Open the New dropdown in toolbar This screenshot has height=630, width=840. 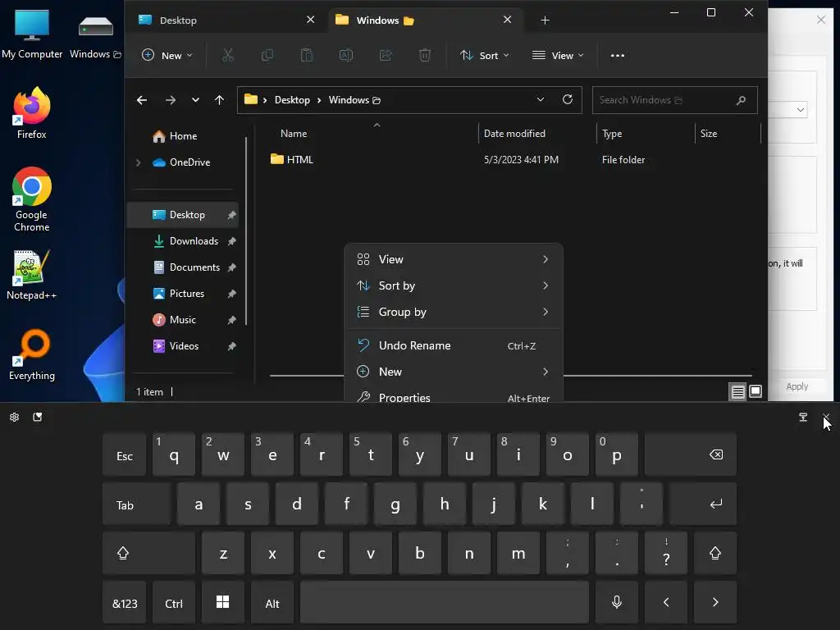tap(167, 55)
